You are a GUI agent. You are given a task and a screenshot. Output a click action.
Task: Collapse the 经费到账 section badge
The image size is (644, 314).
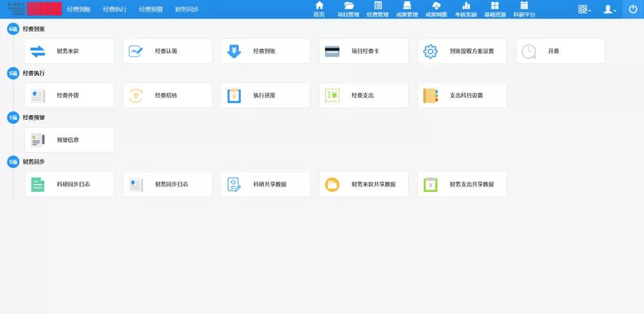pos(13,29)
